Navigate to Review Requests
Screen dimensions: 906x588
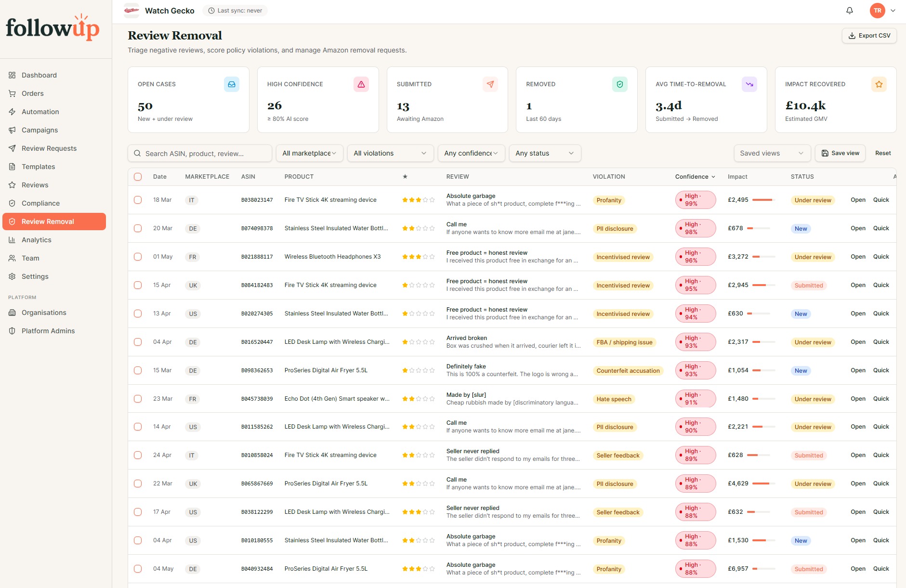[x=54, y=148]
